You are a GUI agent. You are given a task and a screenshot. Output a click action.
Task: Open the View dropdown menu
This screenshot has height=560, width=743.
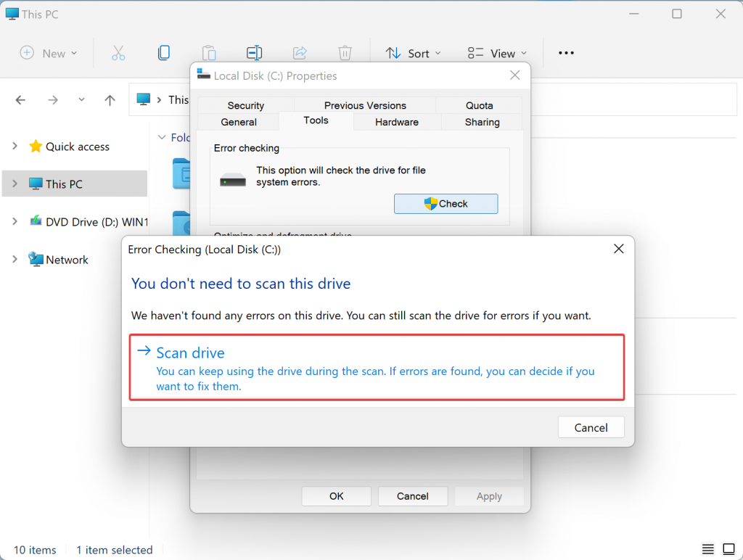[497, 53]
